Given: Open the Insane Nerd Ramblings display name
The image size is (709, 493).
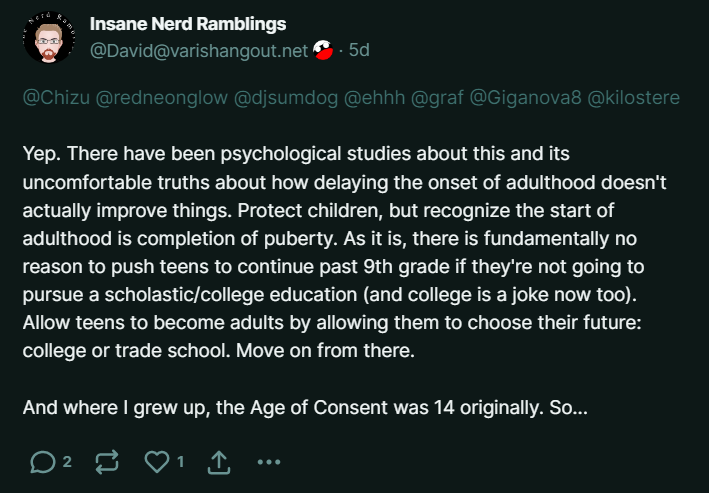Looking at the screenshot, I should [188, 24].
